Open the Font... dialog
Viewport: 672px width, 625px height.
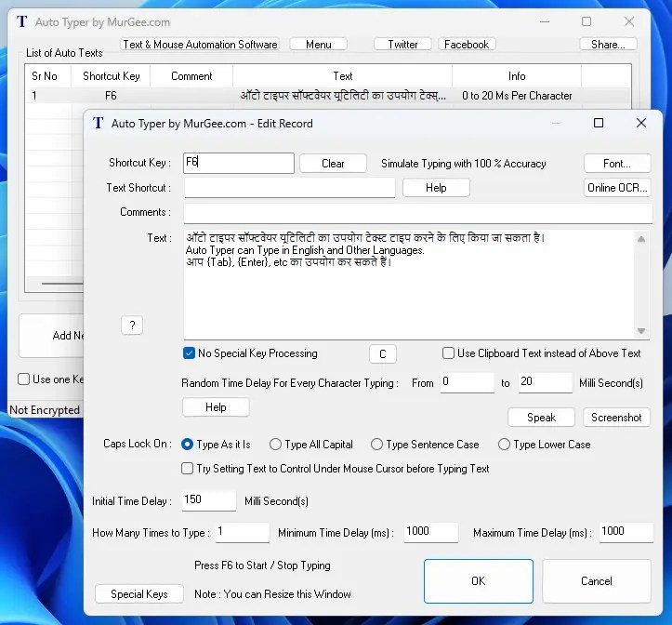617,164
